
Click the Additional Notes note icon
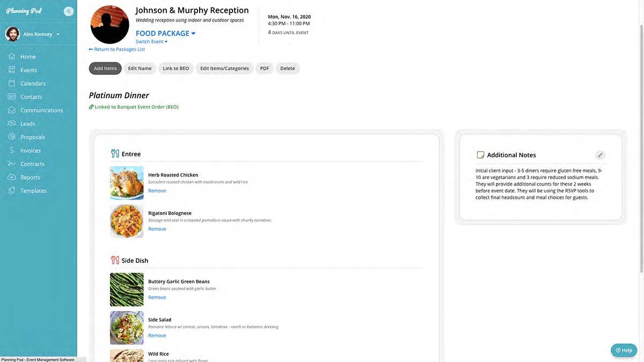tap(480, 155)
